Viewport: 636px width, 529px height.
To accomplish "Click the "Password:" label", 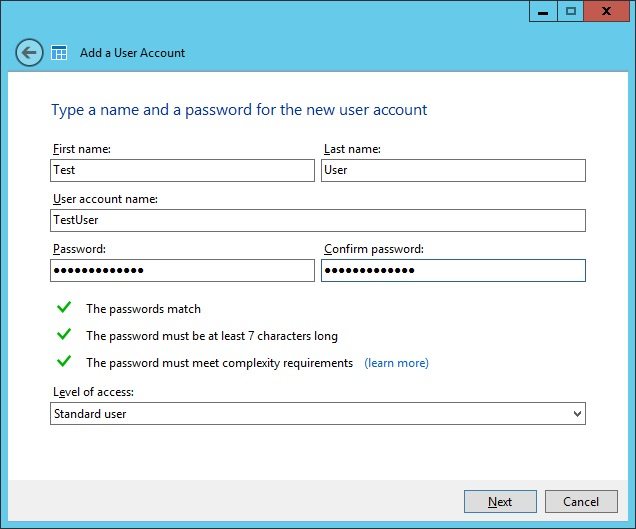I will pos(79,249).
